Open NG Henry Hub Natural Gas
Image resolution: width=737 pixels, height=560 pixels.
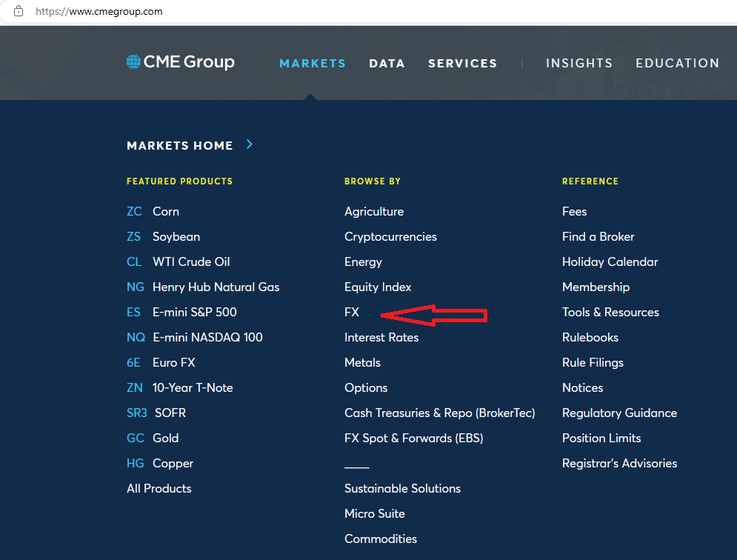coord(203,287)
